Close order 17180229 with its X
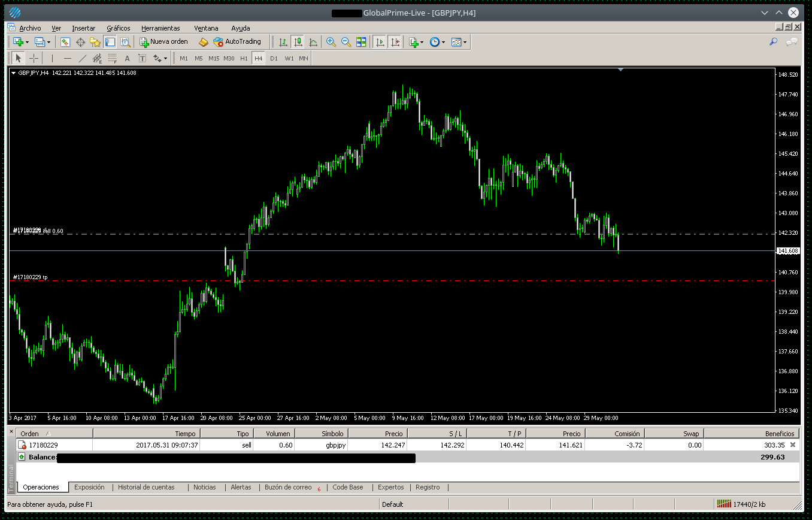812x520 pixels. click(x=793, y=445)
